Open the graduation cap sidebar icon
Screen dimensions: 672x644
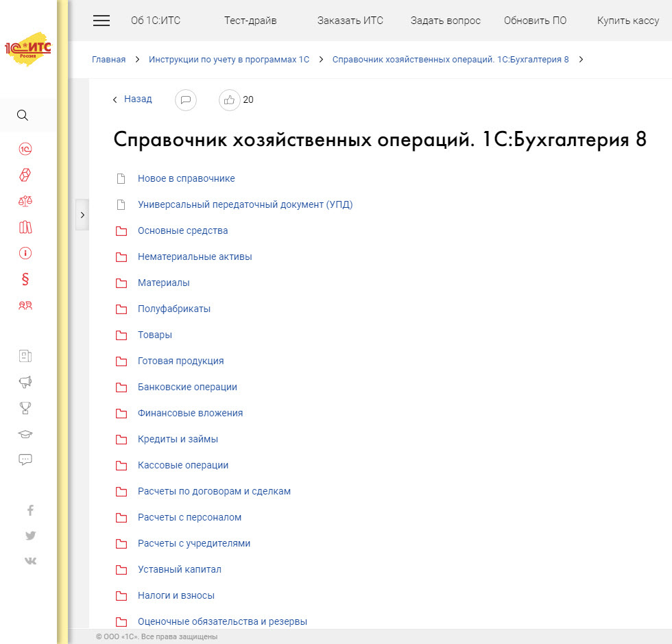pos(25,434)
